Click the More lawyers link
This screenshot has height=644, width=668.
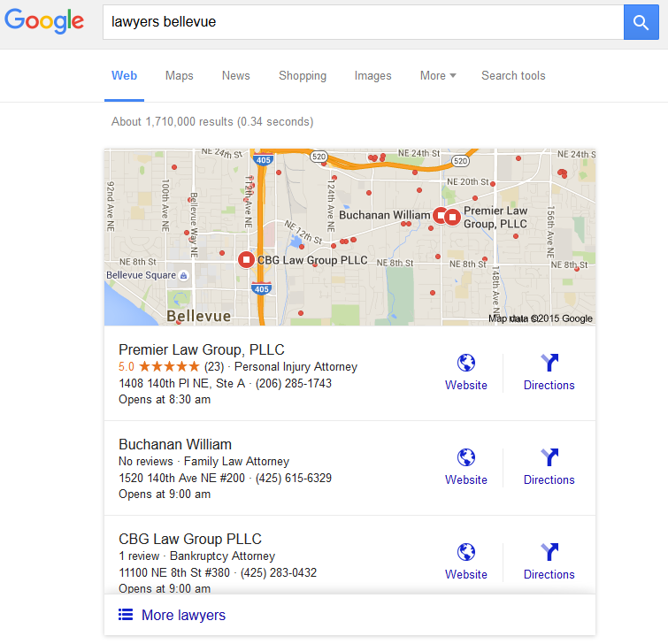coord(183,615)
